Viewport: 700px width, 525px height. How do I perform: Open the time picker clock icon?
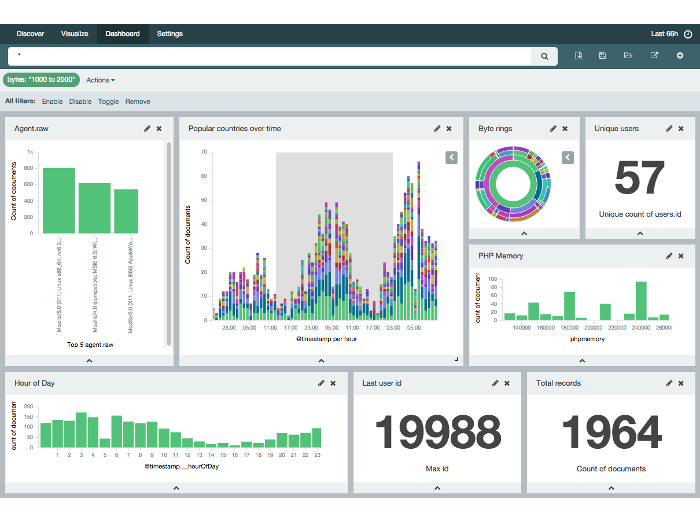pos(688,34)
